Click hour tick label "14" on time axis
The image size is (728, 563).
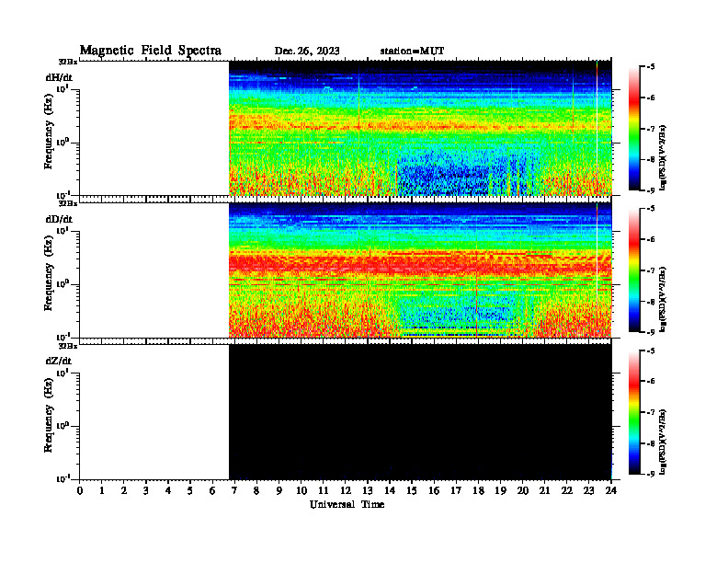tap(390, 491)
